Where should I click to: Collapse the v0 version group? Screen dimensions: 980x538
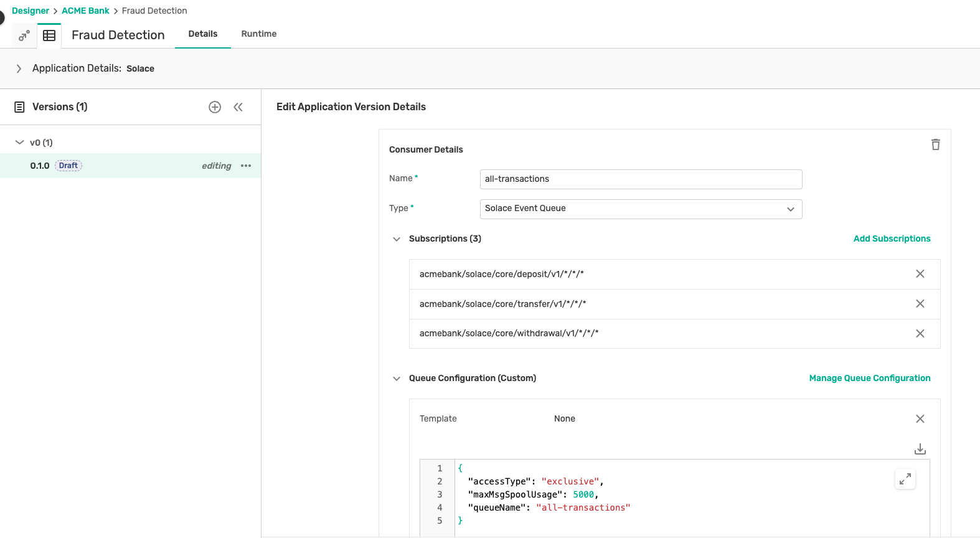click(x=19, y=143)
